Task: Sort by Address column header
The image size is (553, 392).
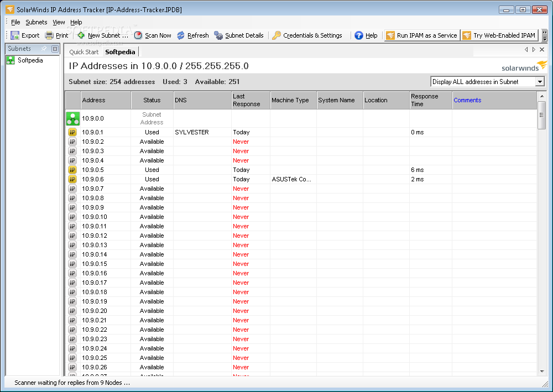Action: pyautogui.click(x=106, y=100)
